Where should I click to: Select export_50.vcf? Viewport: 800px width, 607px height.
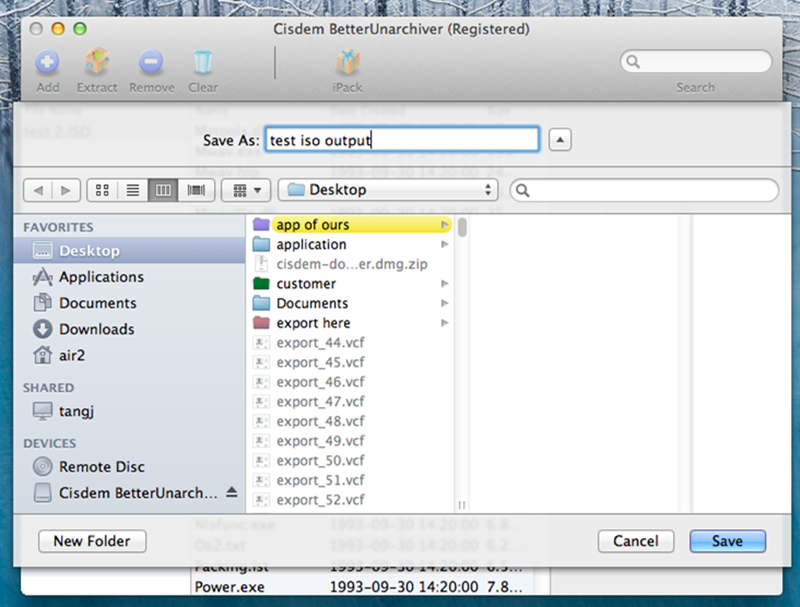click(352, 460)
